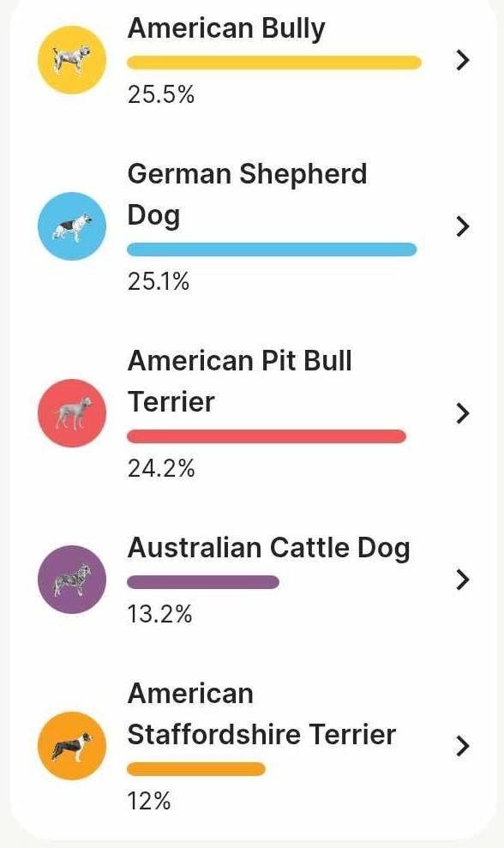Select the American Bully breed title
This screenshot has width=504, height=848.
point(226,29)
